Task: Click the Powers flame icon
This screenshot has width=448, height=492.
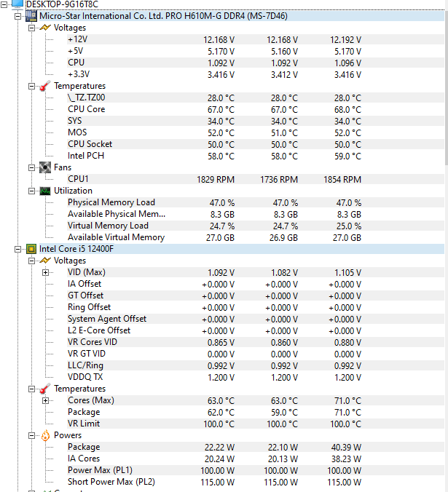Action: pos(45,435)
